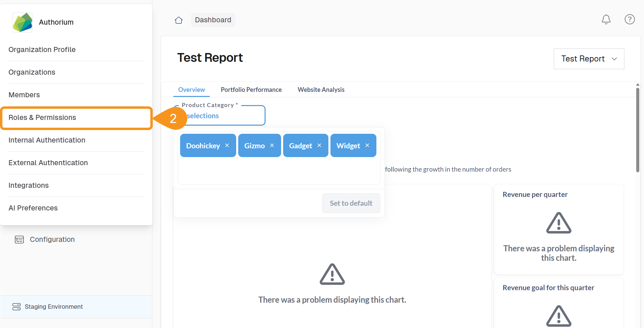Open Roles & Permissions in the sidebar
The height and width of the screenshot is (328, 644).
pos(42,117)
